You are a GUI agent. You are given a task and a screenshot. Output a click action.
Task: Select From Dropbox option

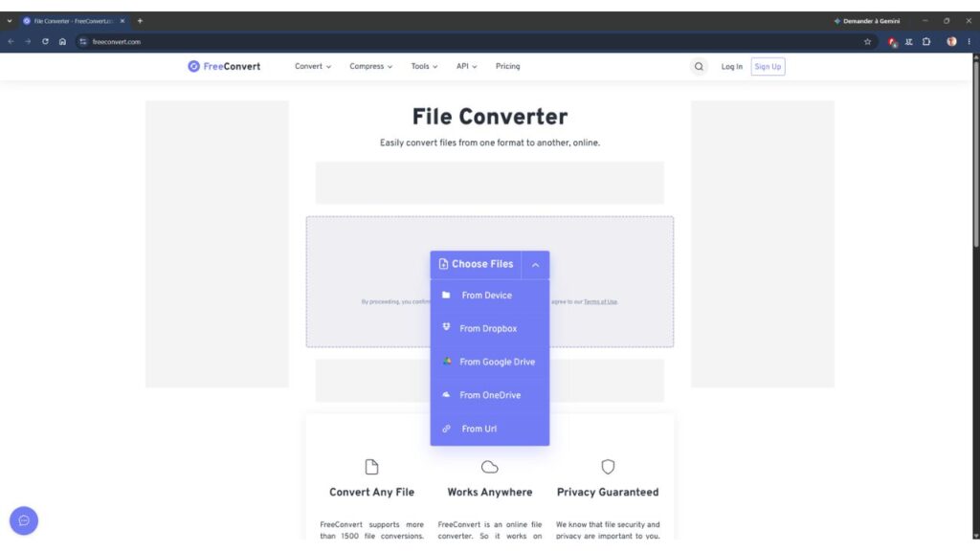490,329
